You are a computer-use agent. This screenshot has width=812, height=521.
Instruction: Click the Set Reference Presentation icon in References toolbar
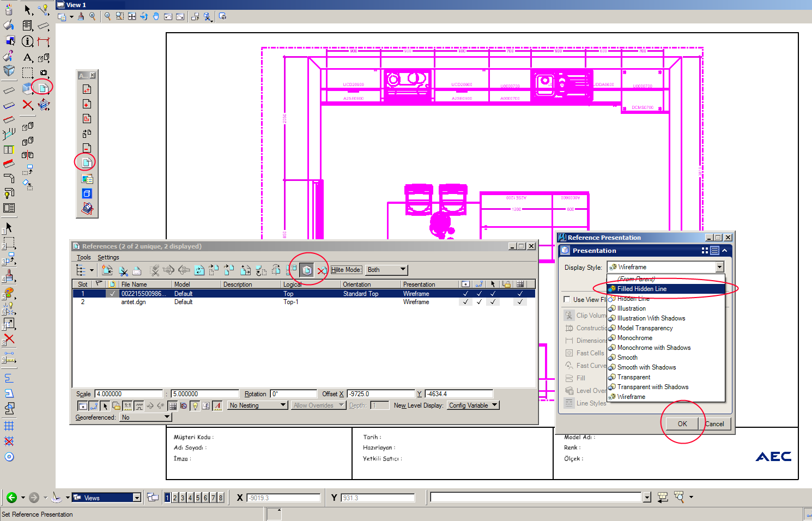click(307, 270)
